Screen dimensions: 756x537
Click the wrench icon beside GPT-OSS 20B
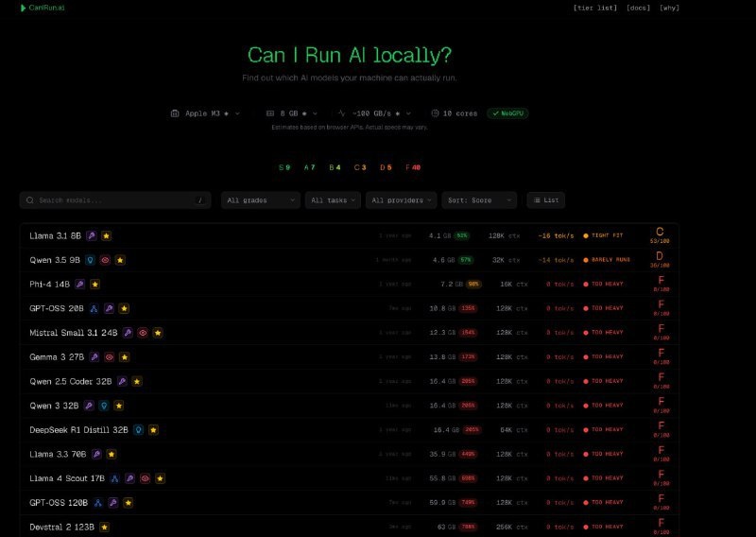(109, 308)
